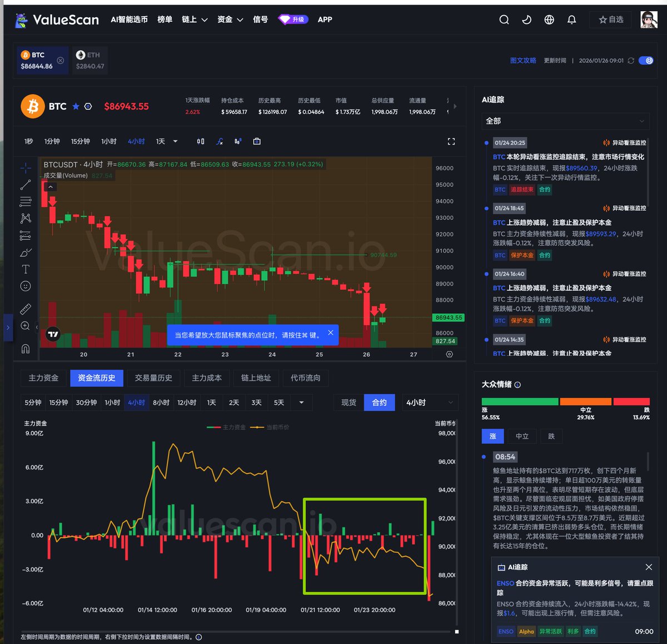667x644 pixels.
Task: Open the 榜单 menu
Action: [x=165, y=19]
